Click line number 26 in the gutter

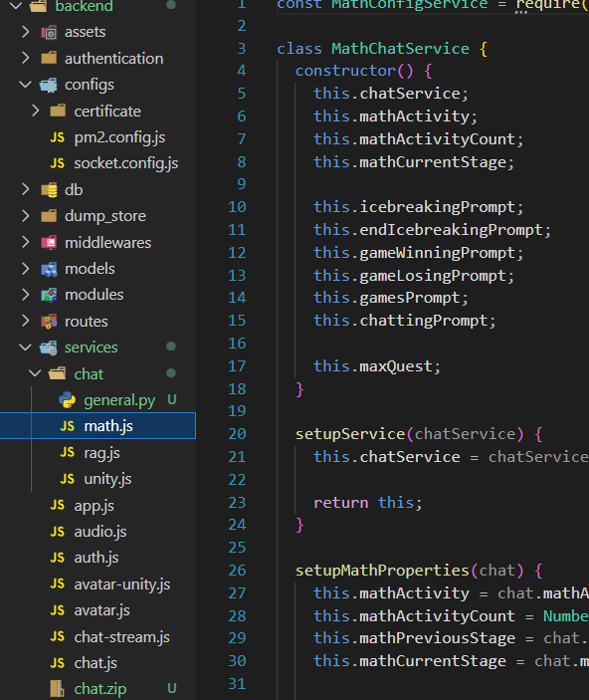237,571
